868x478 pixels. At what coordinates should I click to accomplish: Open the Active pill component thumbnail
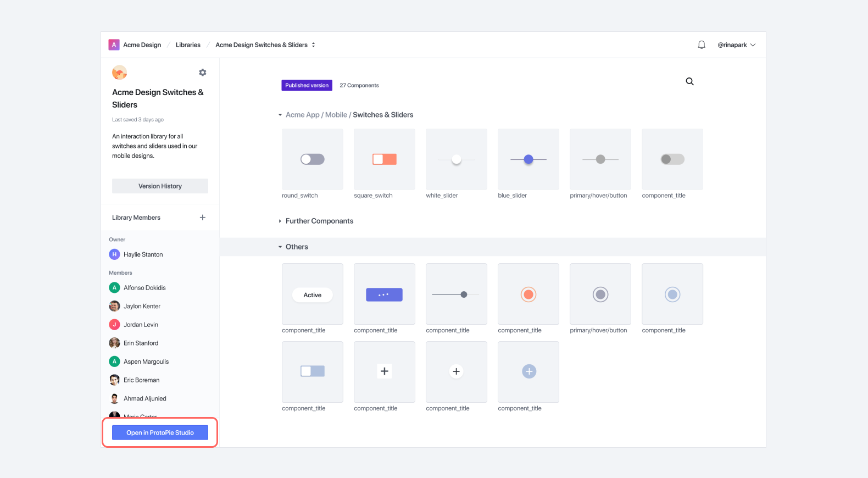(313, 294)
